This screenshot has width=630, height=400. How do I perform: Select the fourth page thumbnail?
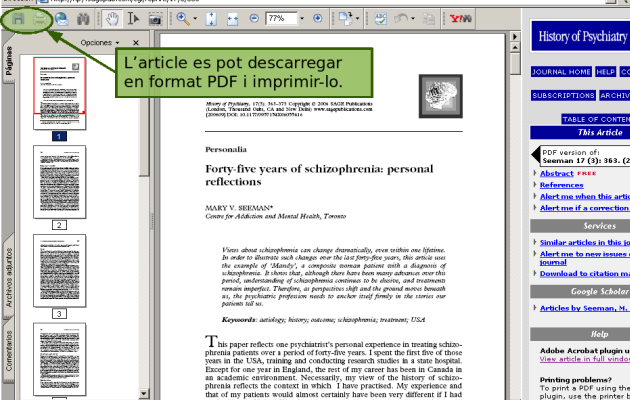[59, 359]
